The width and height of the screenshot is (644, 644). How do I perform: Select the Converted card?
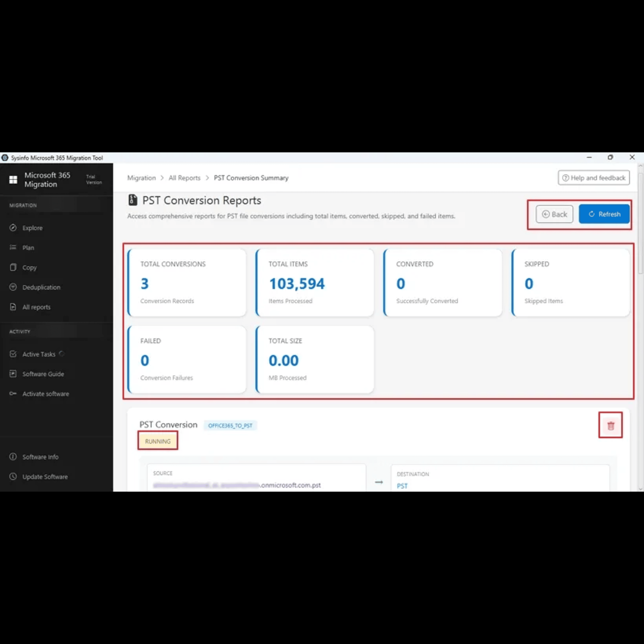click(443, 283)
